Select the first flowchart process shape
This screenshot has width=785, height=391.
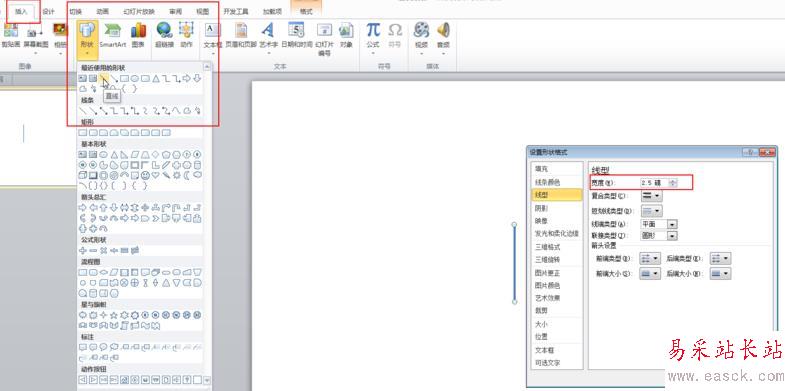tap(83, 272)
